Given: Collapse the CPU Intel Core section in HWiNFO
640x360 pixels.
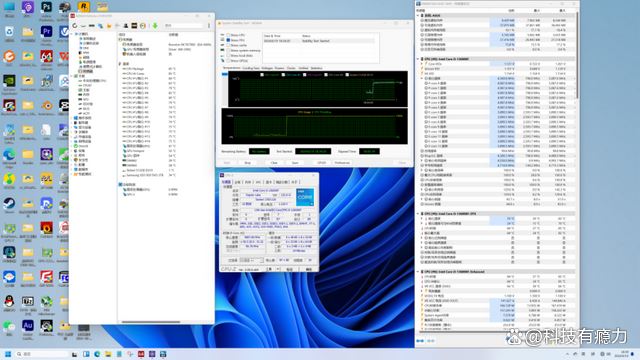Looking at the screenshot, I should click(x=418, y=59).
